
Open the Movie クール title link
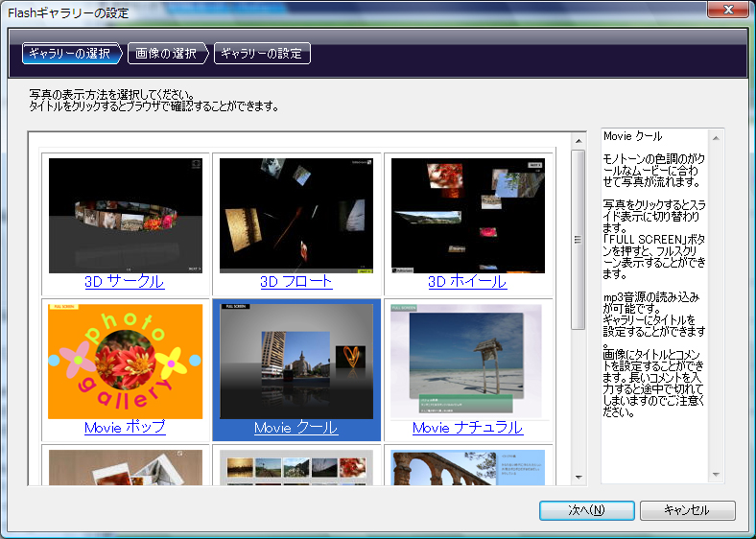[296, 427]
